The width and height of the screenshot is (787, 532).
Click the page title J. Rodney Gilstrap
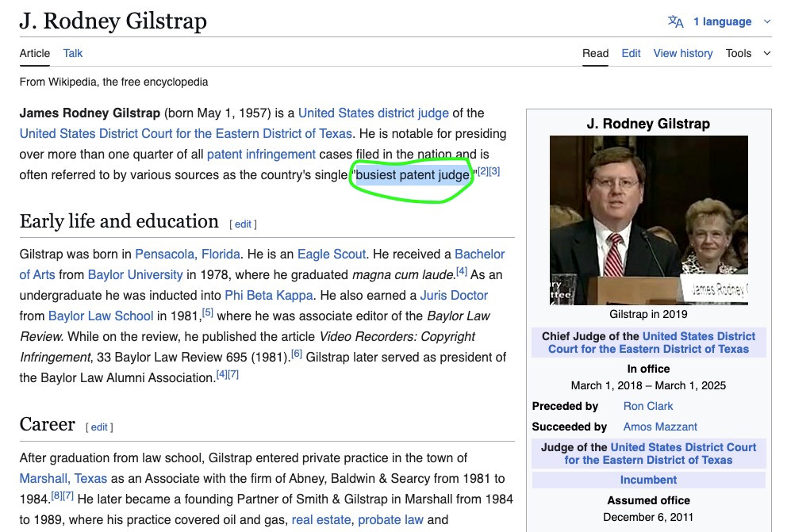click(113, 21)
